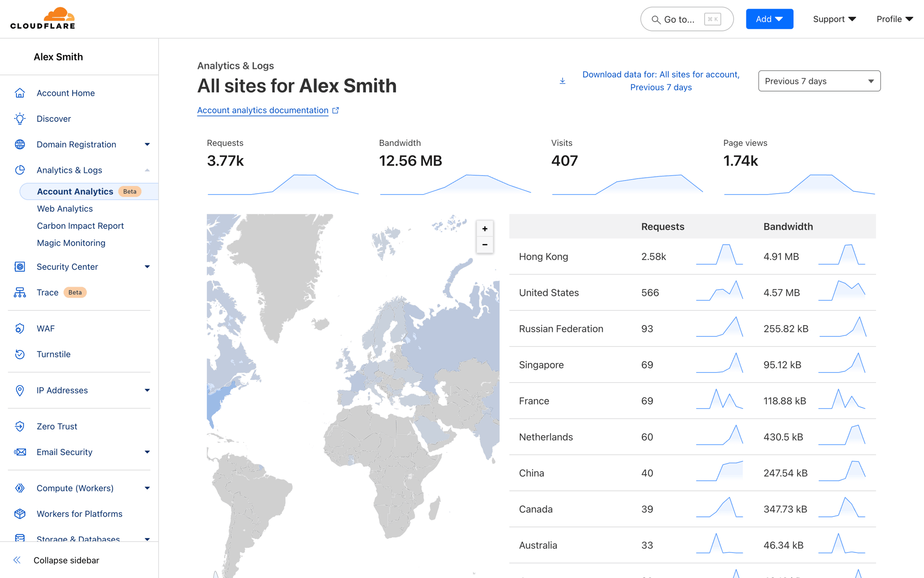The width and height of the screenshot is (924, 578).
Task: Click Collapse sidebar
Action: 66,560
